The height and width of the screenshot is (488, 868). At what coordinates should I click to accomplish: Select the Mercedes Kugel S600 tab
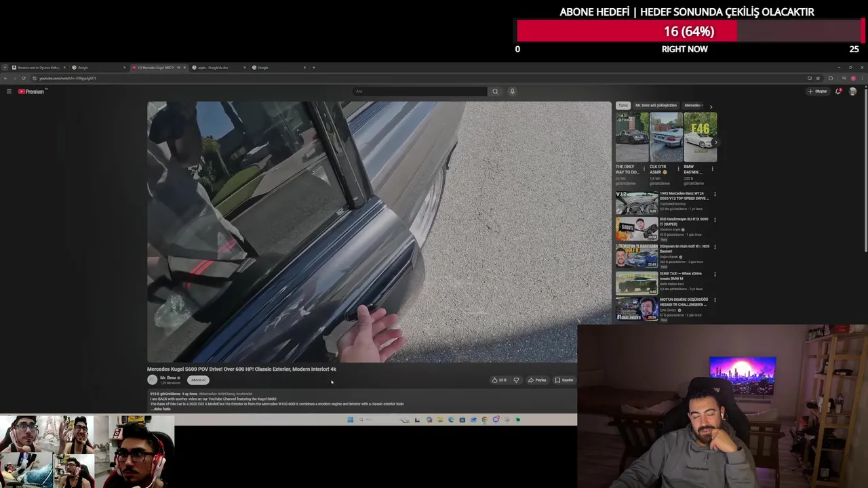[x=158, y=67]
